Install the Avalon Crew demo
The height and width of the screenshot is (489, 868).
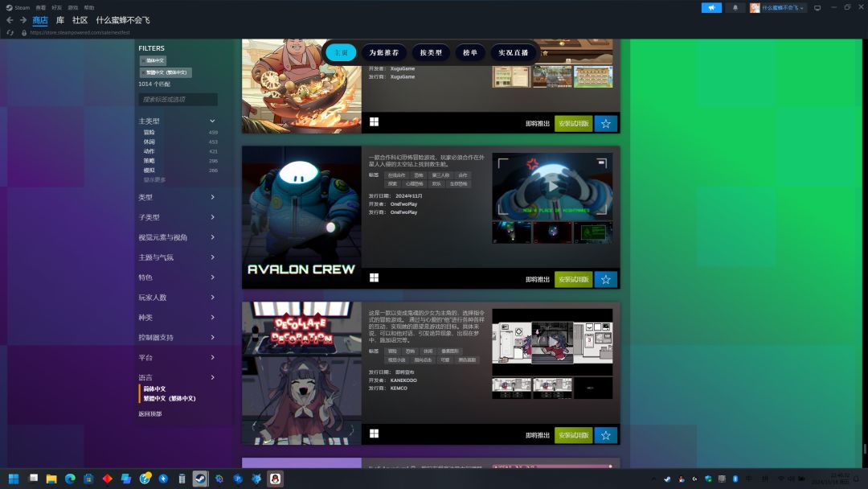tap(574, 279)
